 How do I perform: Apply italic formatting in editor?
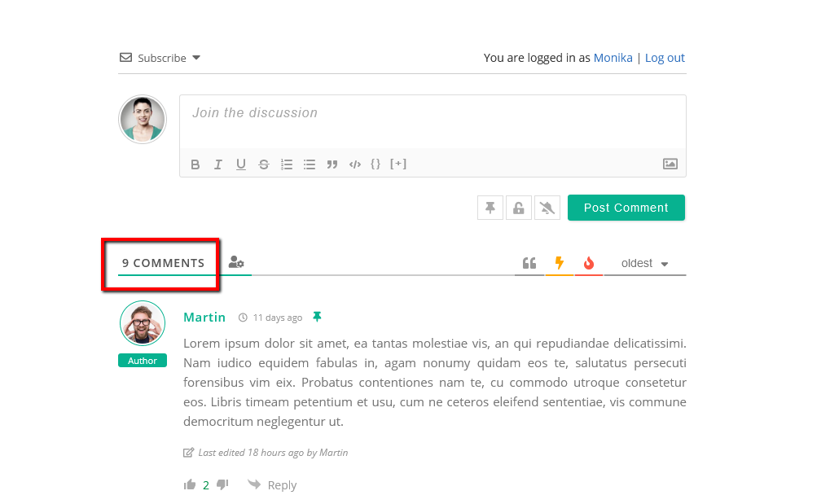coord(218,164)
